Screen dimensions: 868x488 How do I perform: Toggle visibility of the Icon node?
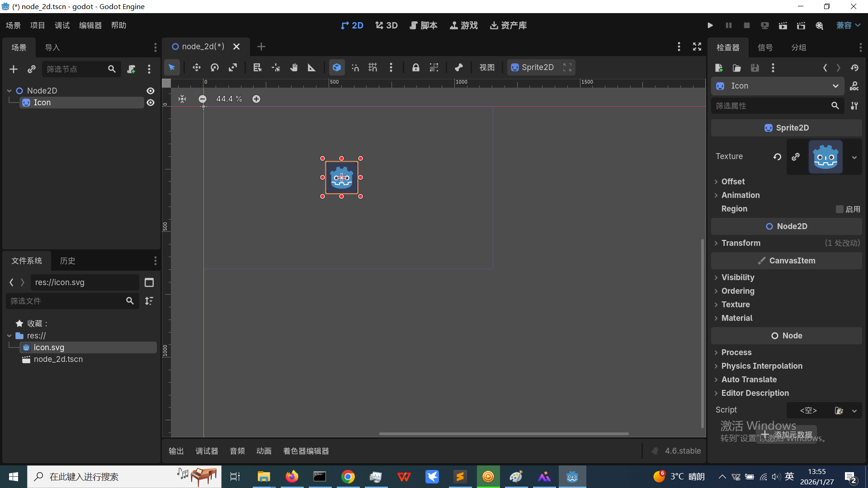coord(151,103)
